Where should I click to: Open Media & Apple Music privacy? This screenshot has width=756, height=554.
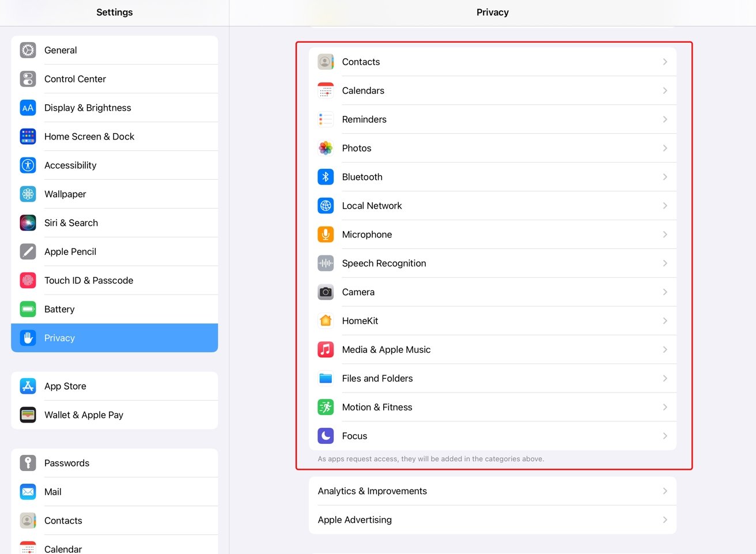coord(386,350)
